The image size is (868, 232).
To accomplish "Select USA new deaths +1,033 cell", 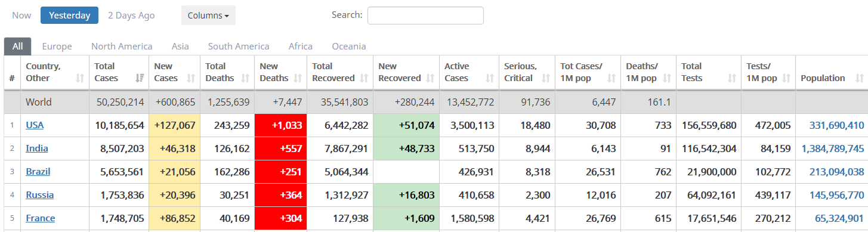I will point(280,125).
